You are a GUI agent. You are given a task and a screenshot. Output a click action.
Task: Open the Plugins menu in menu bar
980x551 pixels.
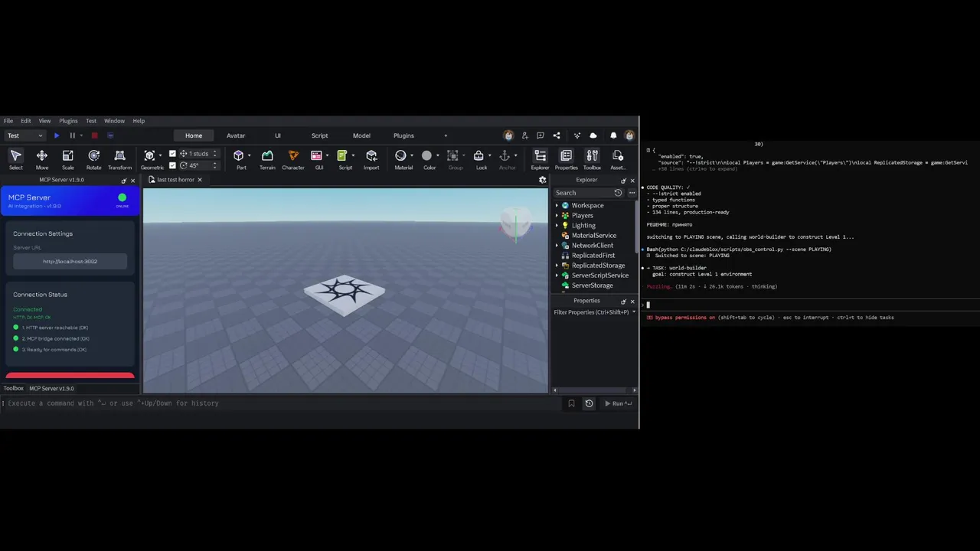[x=68, y=121]
